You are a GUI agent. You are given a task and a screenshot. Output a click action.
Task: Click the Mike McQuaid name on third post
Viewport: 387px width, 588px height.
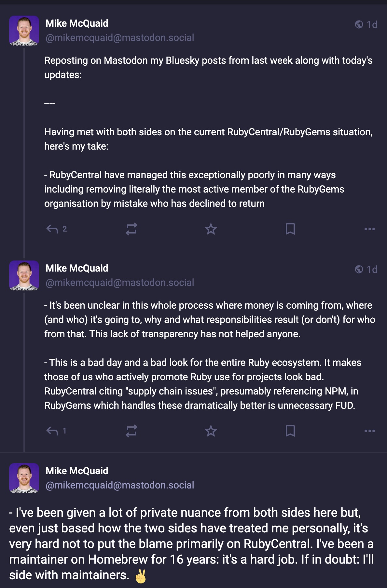tap(77, 471)
